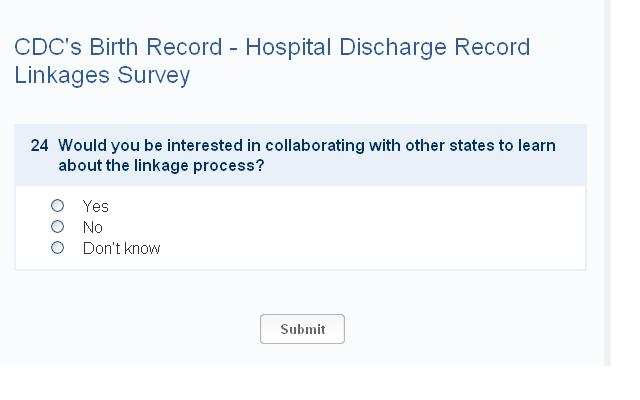Click the first line of the question text
The image size is (640, 400).
[x=306, y=146]
